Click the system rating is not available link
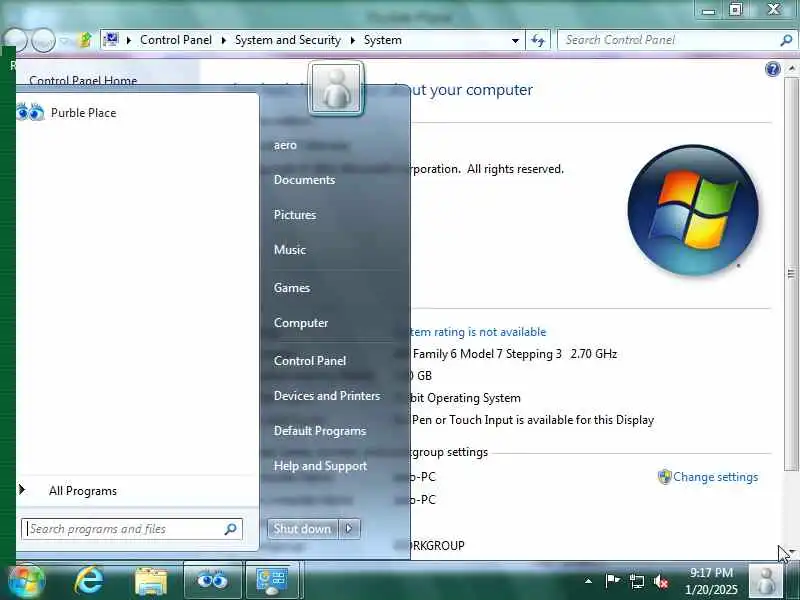This screenshot has height=600, width=800. click(478, 332)
